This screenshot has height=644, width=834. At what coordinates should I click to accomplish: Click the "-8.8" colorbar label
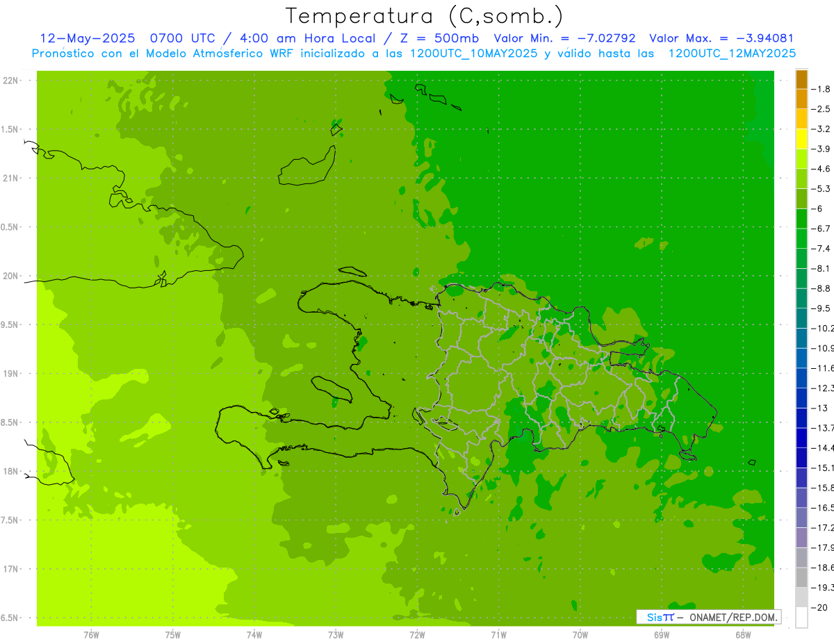pyautogui.click(x=821, y=288)
